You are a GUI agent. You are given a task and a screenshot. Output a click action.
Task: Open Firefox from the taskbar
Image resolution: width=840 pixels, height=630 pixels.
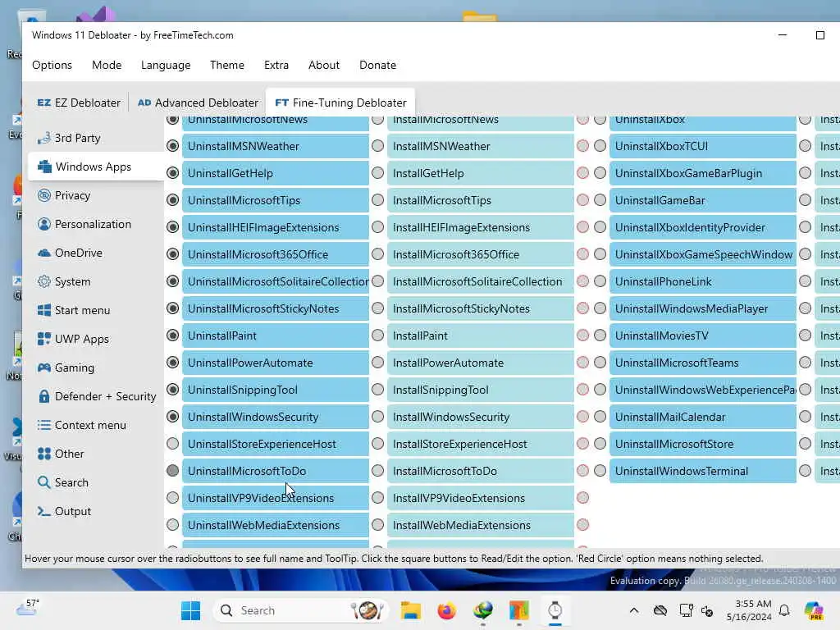[446, 610]
